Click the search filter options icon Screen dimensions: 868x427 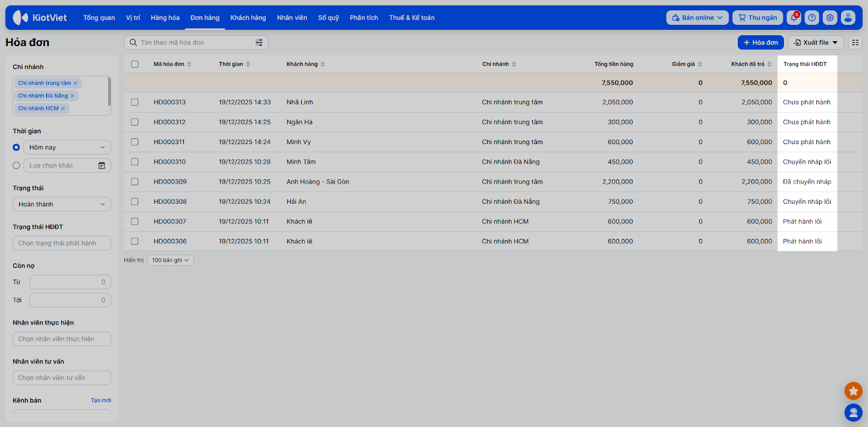coord(259,42)
